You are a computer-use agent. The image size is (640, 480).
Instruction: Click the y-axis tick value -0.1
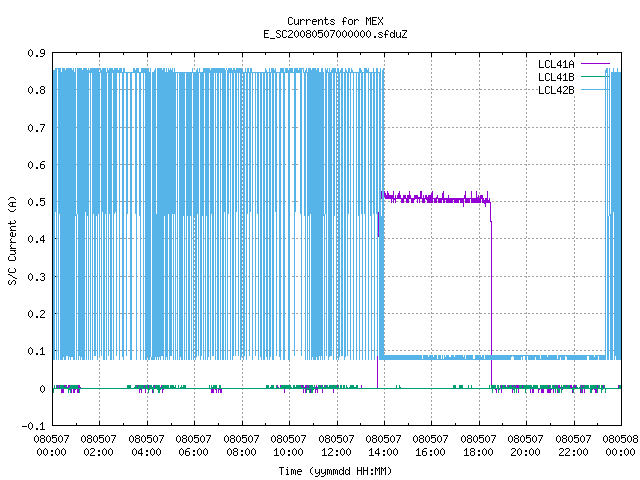(x=33, y=426)
